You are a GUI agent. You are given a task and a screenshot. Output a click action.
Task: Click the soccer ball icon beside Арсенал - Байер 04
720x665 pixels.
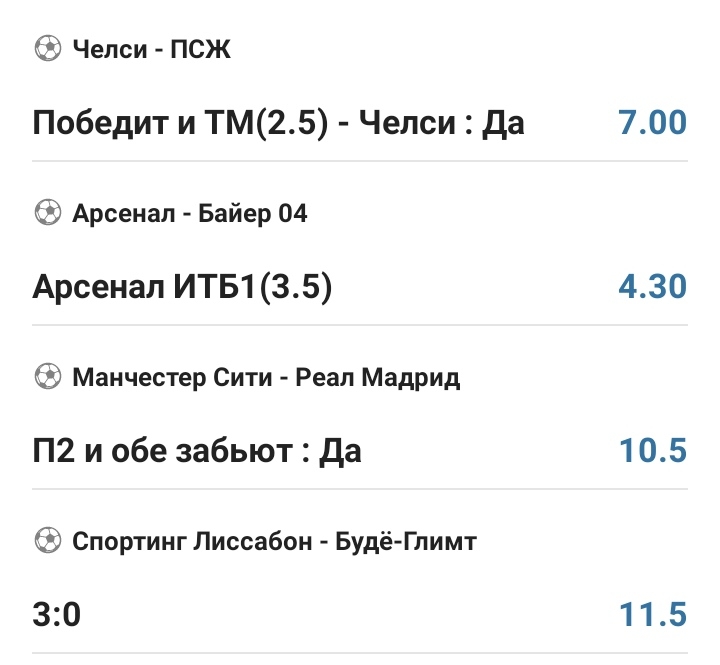coord(47,212)
